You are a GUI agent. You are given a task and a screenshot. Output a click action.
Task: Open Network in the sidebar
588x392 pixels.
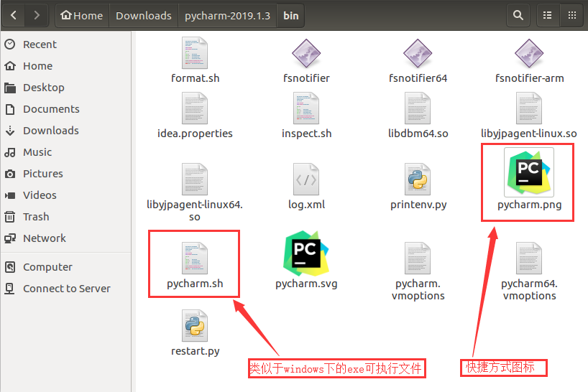point(65,238)
